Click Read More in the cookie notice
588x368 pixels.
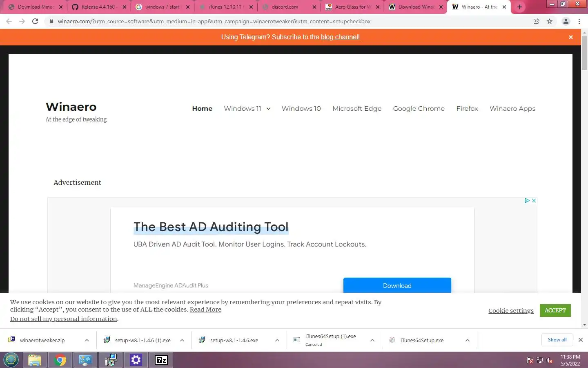pyautogui.click(x=205, y=310)
